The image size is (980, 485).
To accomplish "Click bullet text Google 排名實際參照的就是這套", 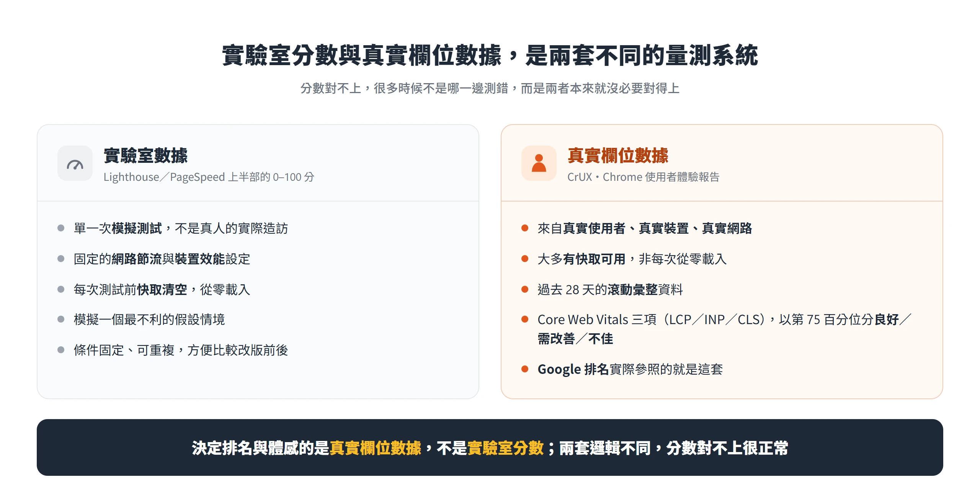I will [630, 369].
